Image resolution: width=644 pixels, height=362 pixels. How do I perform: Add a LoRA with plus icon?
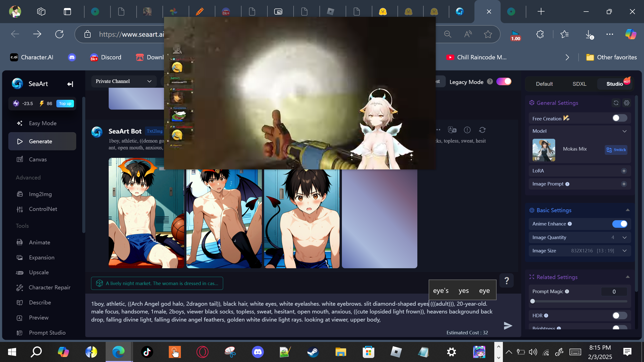point(624,171)
